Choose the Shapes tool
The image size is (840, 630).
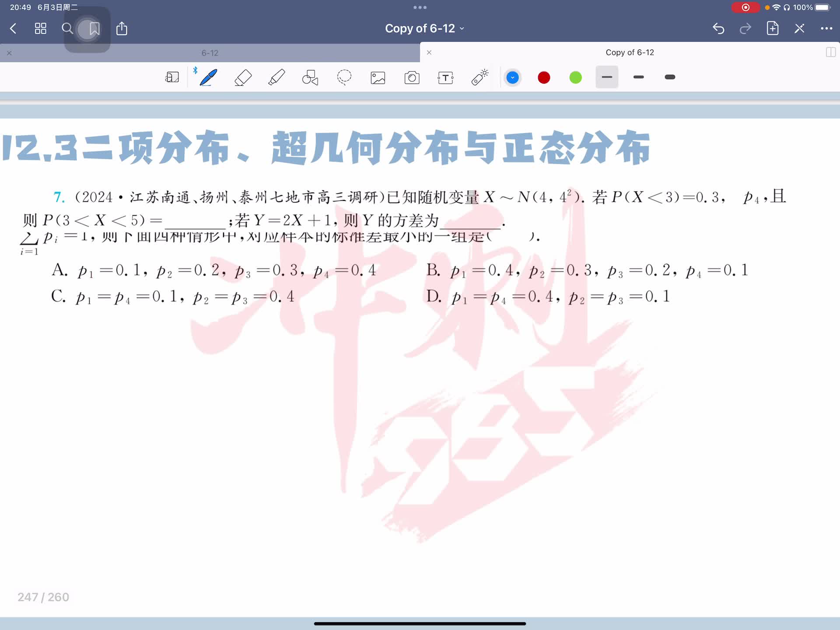point(310,77)
